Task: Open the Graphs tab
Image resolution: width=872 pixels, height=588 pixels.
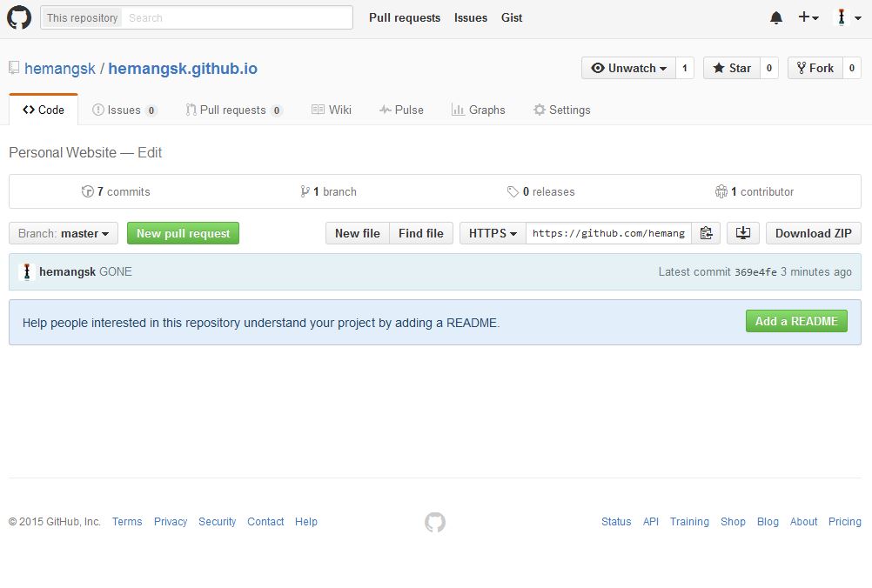Action: [479, 110]
